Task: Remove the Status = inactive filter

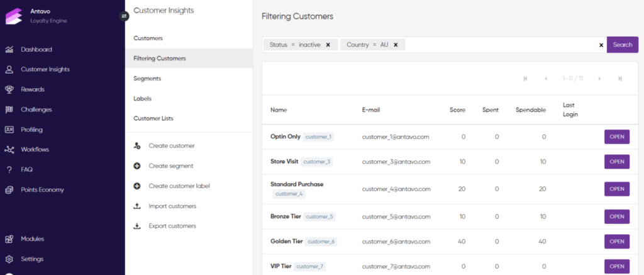Action: pyautogui.click(x=328, y=45)
